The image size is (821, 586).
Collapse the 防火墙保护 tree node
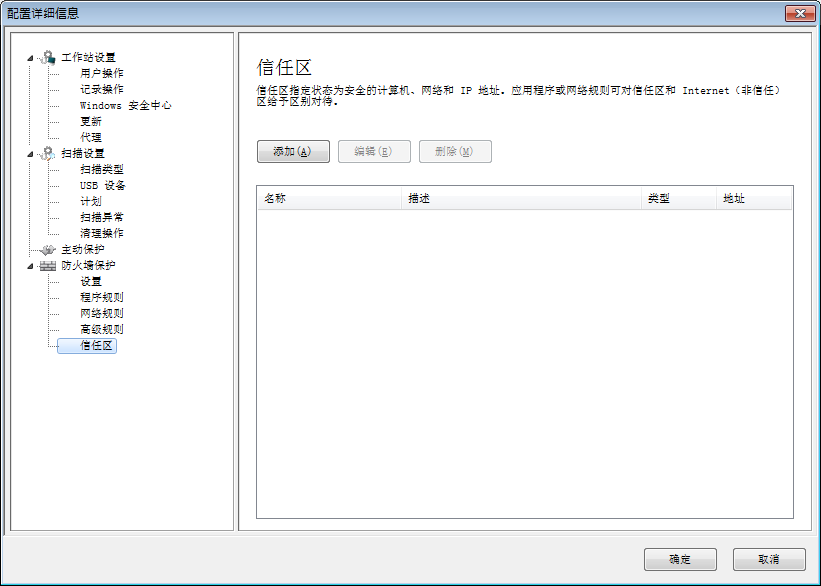coord(30,265)
